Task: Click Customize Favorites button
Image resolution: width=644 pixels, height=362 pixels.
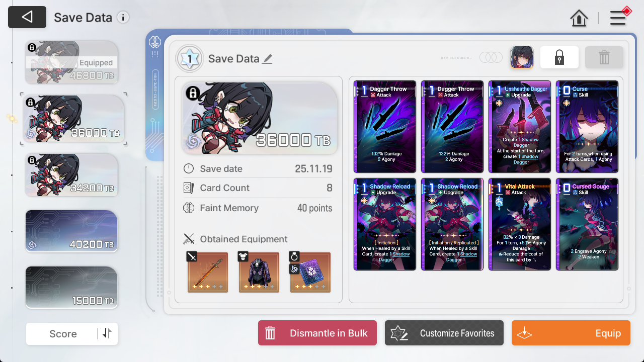Action: tap(444, 333)
